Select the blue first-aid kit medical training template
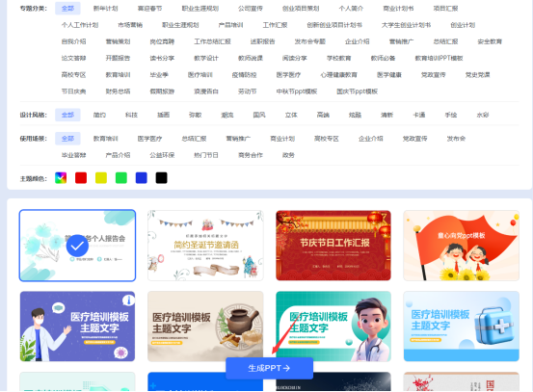This screenshot has height=392, width=533. [x=462, y=327]
